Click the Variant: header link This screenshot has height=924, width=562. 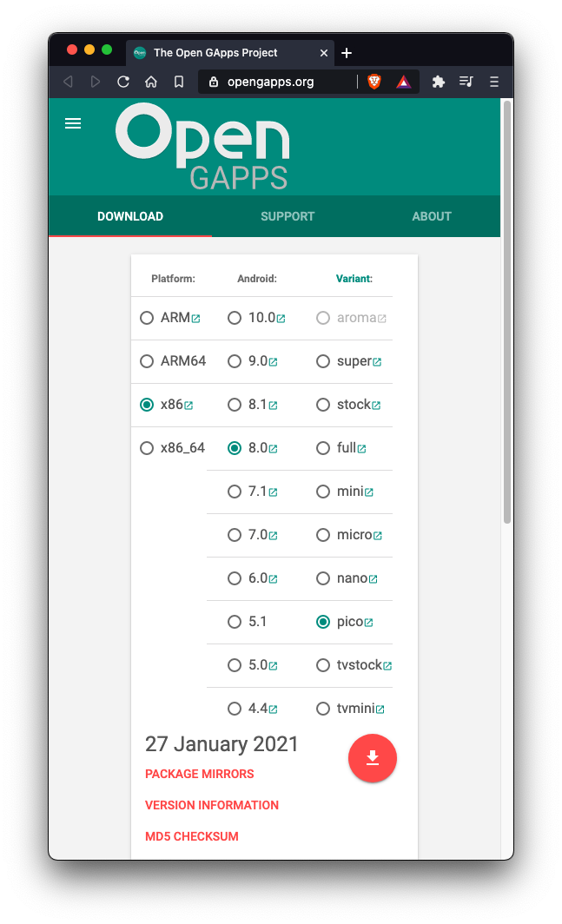[354, 279]
